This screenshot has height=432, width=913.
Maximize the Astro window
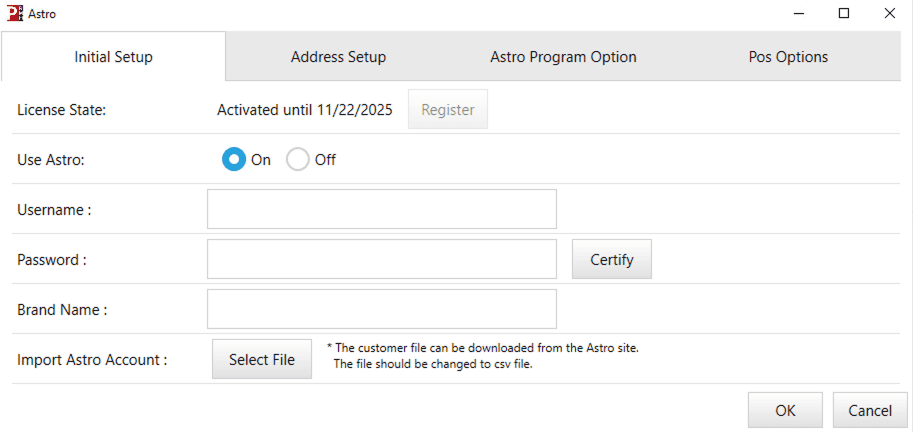pos(843,13)
